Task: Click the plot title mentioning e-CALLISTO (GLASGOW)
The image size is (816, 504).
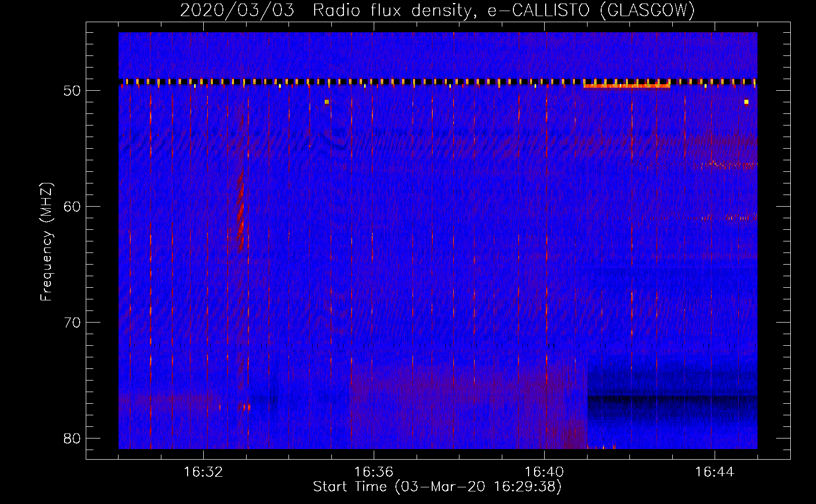Action: (437, 10)
